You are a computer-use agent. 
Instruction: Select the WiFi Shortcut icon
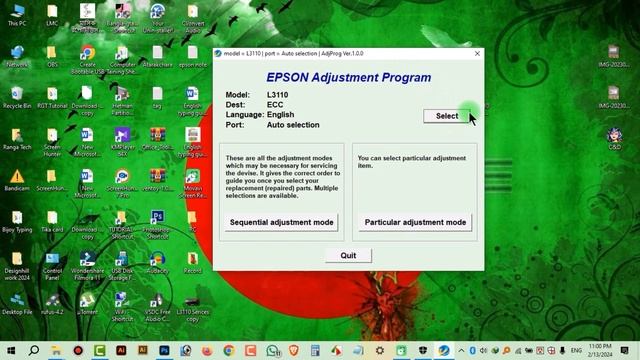[x=122, y=307]
